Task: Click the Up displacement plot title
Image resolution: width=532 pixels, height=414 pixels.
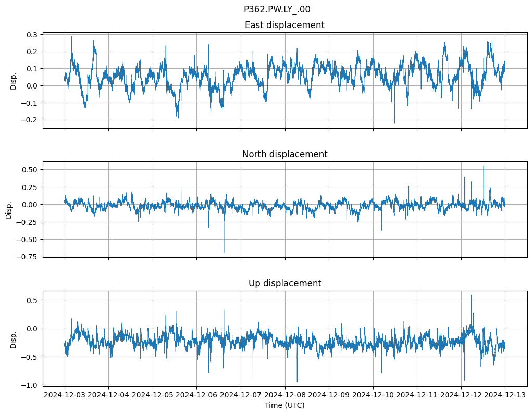Action: coord(284,283)
